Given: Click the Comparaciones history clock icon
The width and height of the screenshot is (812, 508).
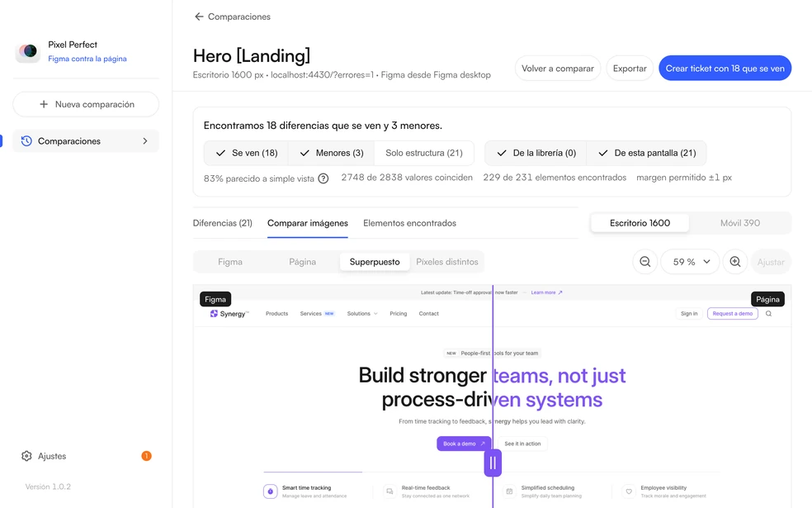Looking at the screenshot, I should coord(26,141).
